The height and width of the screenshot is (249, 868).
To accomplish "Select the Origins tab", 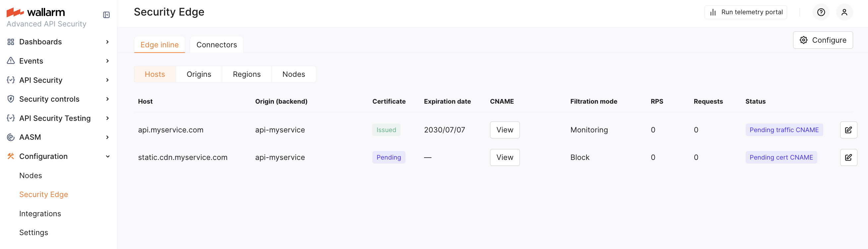I will point(199,75).
